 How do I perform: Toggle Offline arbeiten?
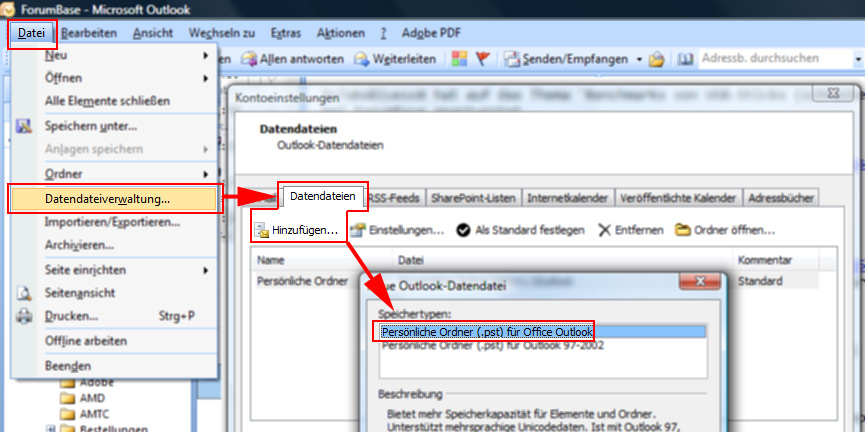pos(86,341)
